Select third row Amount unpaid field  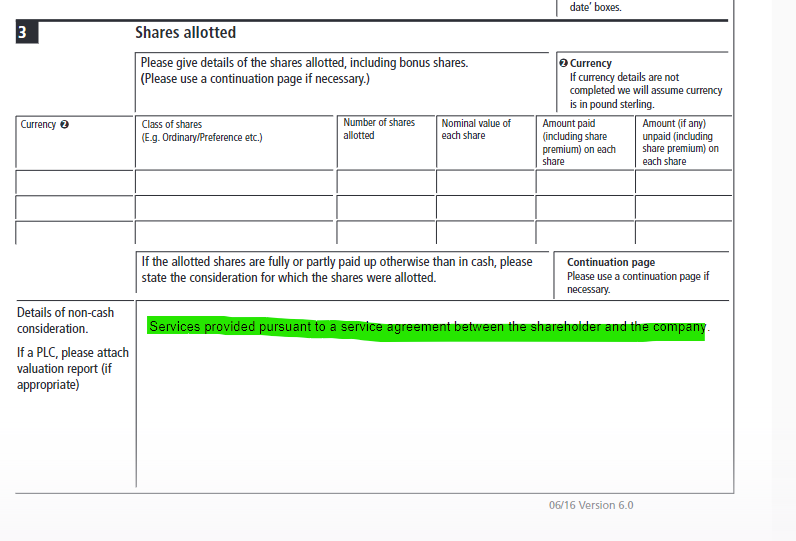tap(683, 232)
